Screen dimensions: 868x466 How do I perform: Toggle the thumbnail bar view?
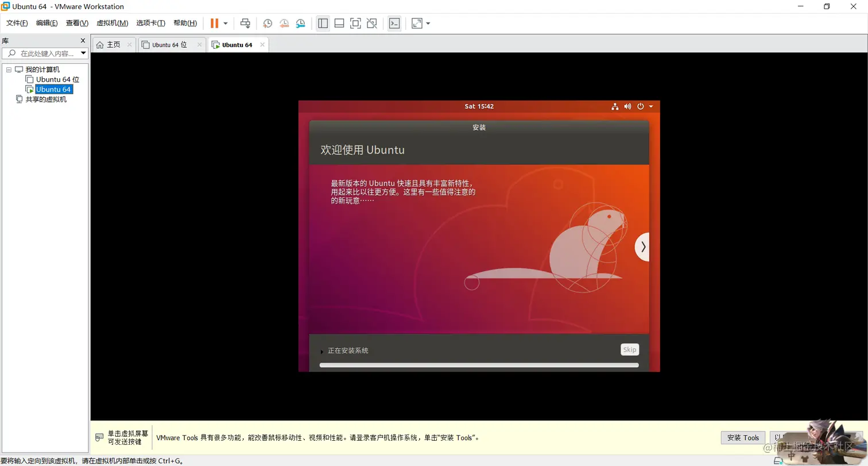tap(339, 23)
